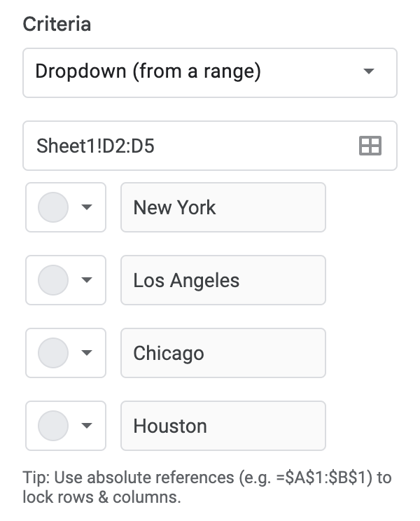Image resolution: width=420 pixels, height=521 pixels.
Task: Click the text D2:D5 inside range box
Action: (129, 146)
